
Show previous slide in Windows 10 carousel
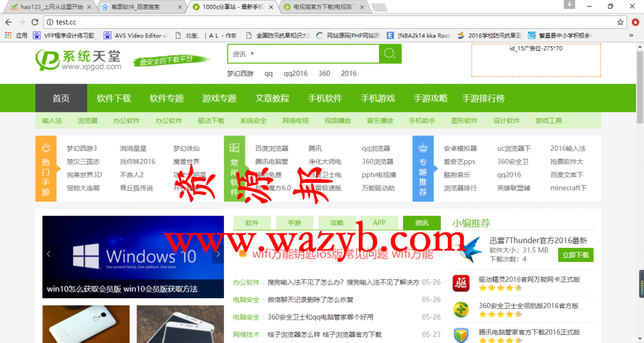coord(48,254)
